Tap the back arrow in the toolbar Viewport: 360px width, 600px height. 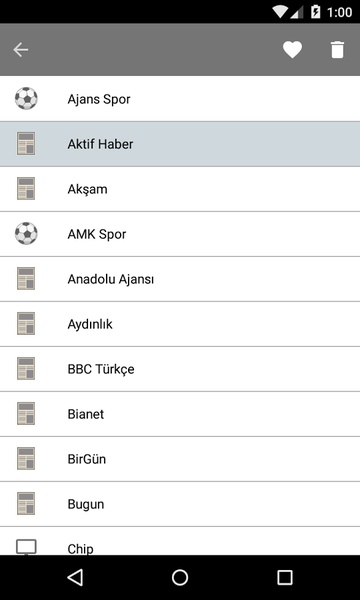pyautogui.click(x=21, y=50)
